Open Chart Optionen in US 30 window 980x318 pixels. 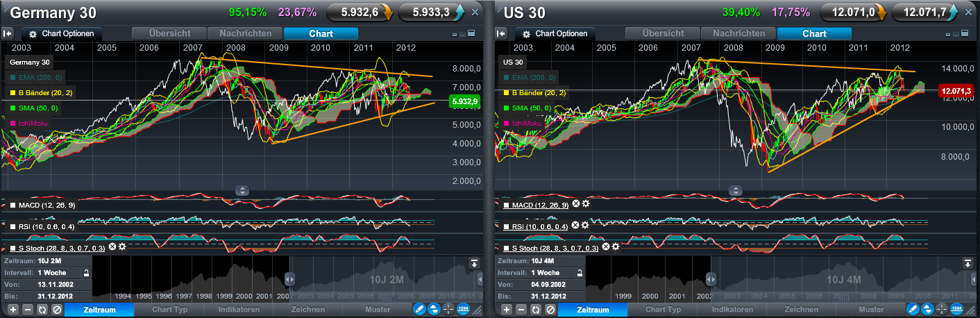[555, 33]
